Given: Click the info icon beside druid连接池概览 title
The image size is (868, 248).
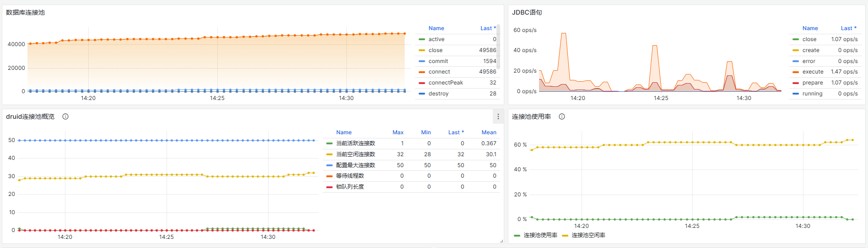Looking at the screenshot, I should [65, 116].
